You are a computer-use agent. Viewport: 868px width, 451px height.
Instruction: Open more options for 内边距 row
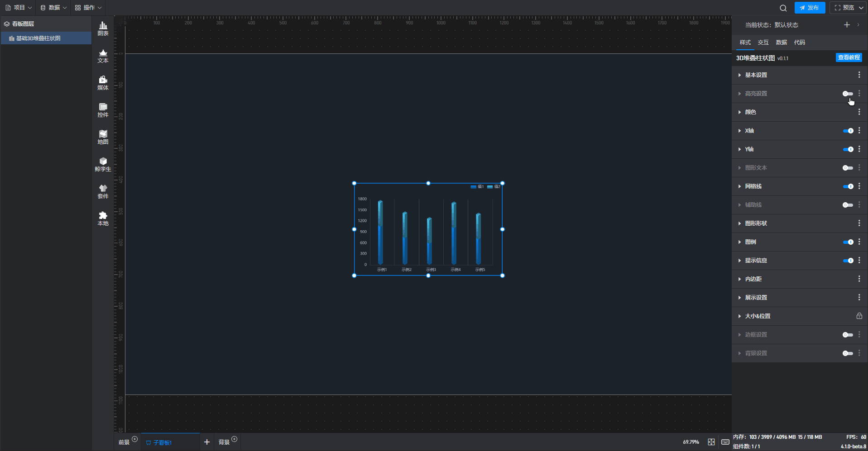(859, 279)
